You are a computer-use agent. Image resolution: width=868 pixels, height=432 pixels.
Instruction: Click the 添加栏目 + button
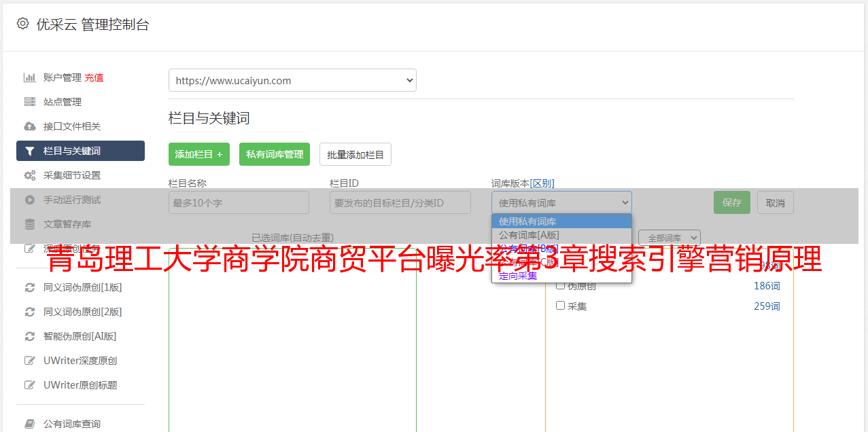[x=199, y=154]
